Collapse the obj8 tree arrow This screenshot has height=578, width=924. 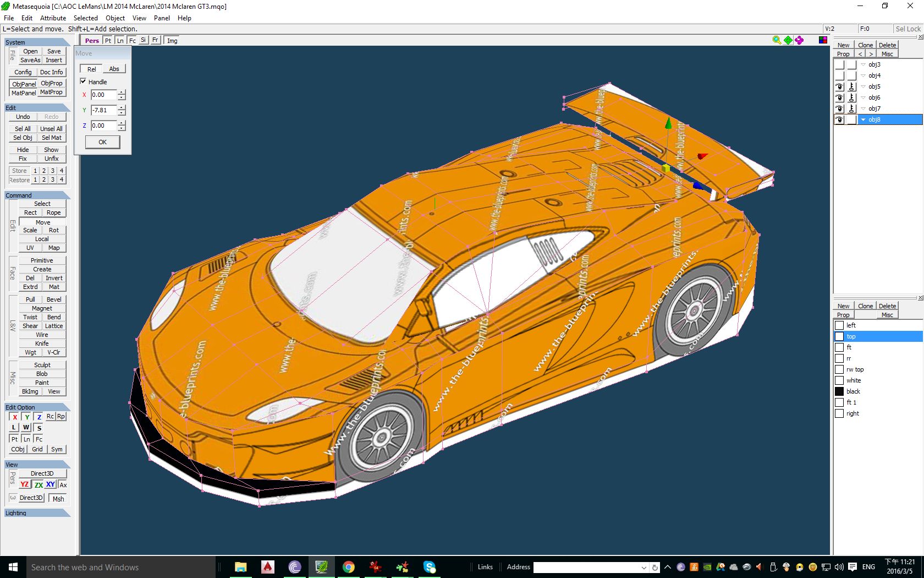[864, 119]
